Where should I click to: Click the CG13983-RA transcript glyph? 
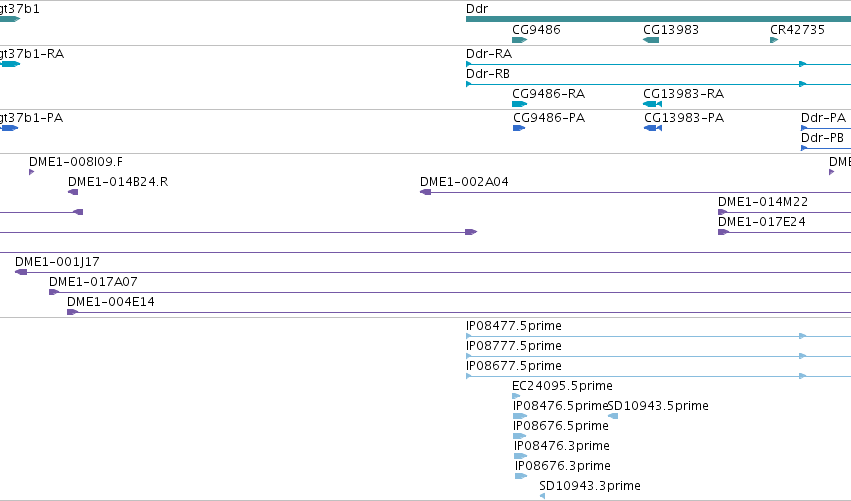point(652,104)
